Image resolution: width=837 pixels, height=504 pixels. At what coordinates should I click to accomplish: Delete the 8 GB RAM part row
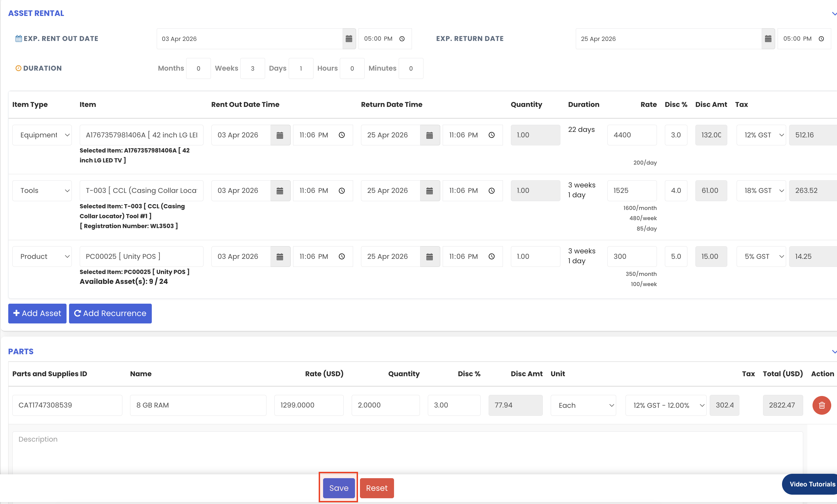[x=821, y=405]
